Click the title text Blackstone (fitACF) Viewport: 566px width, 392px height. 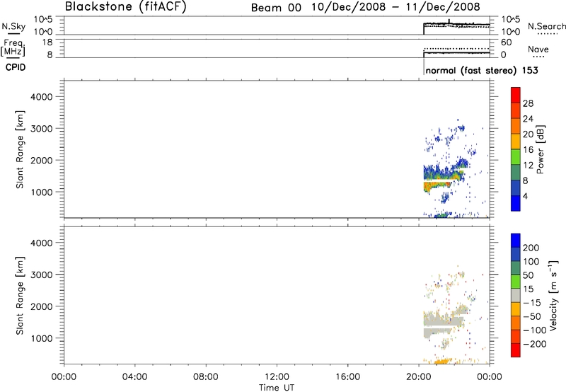point(126,6)
